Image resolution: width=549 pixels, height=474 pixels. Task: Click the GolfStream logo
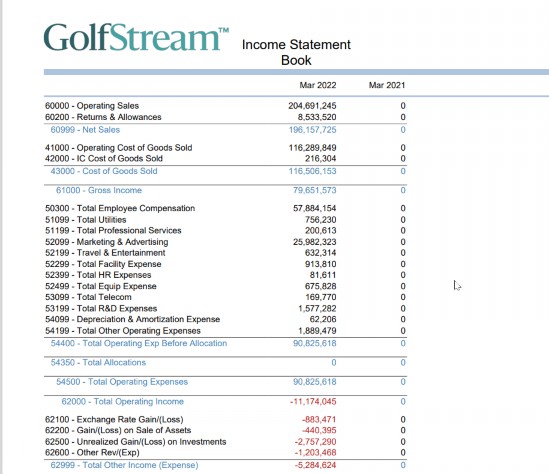tap(136, 37)
